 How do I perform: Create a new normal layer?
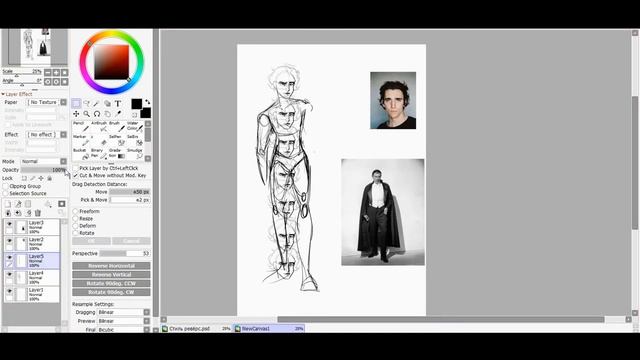pos(8,204)
